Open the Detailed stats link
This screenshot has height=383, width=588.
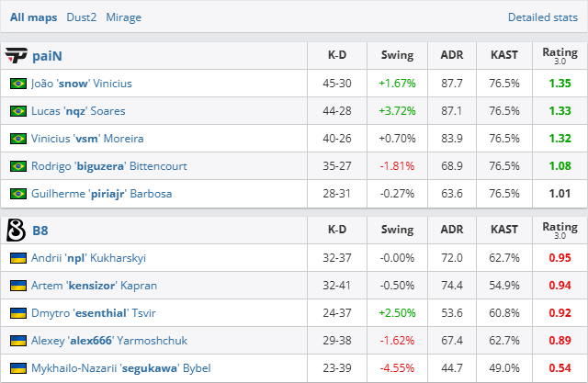click(544, 17)
